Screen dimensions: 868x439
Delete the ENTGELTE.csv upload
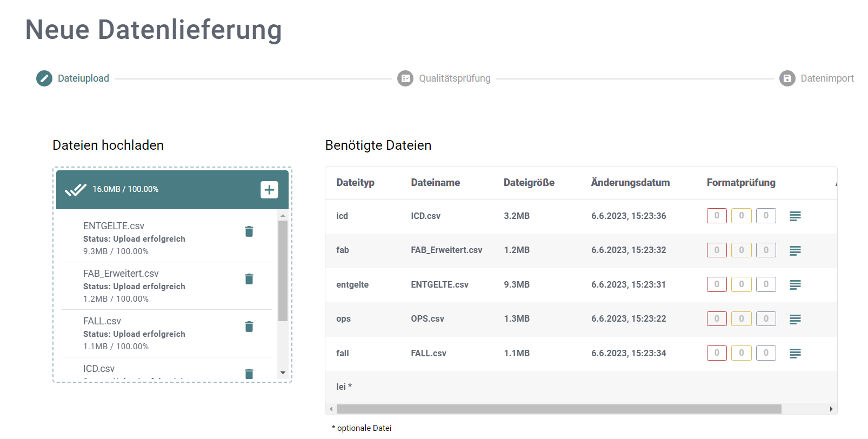coord(249,231)
